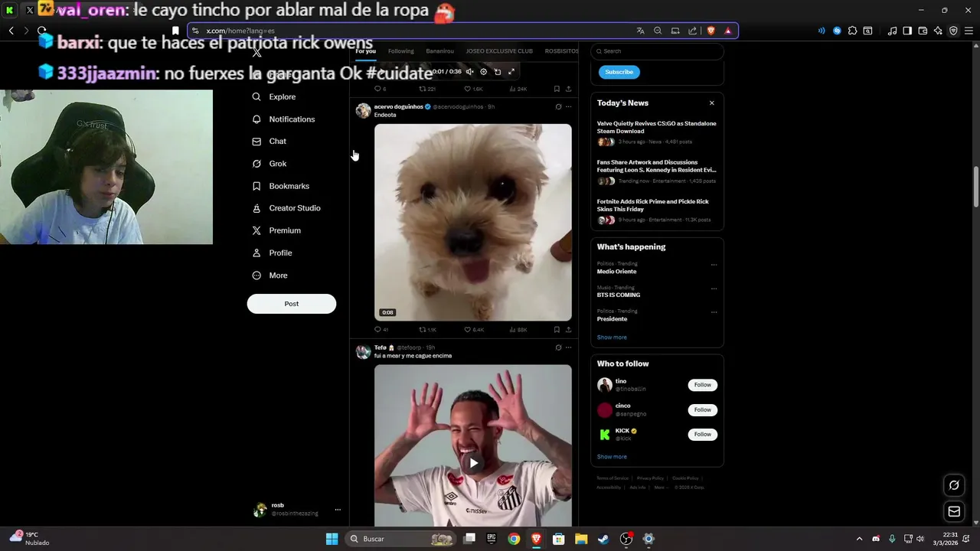Open Brave Wallet from toolbar
980x551 pixels.
click(x=923, y=31)
